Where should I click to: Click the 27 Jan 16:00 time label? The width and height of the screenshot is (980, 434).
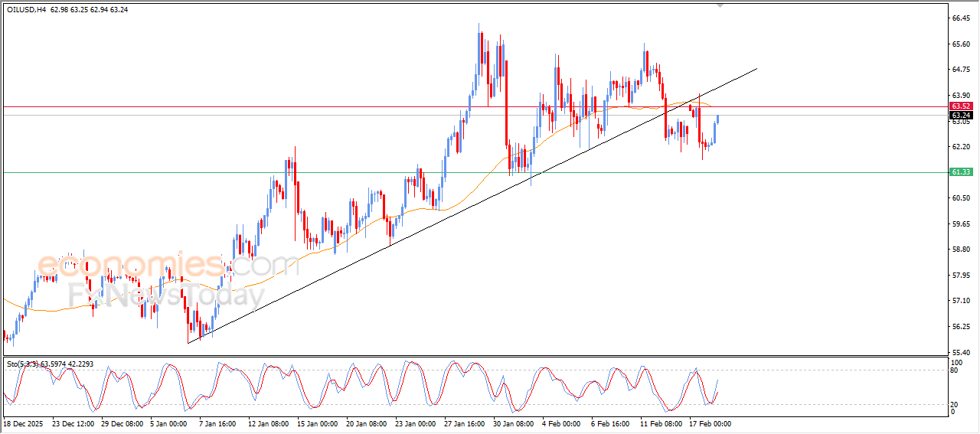tap(465, 423)
